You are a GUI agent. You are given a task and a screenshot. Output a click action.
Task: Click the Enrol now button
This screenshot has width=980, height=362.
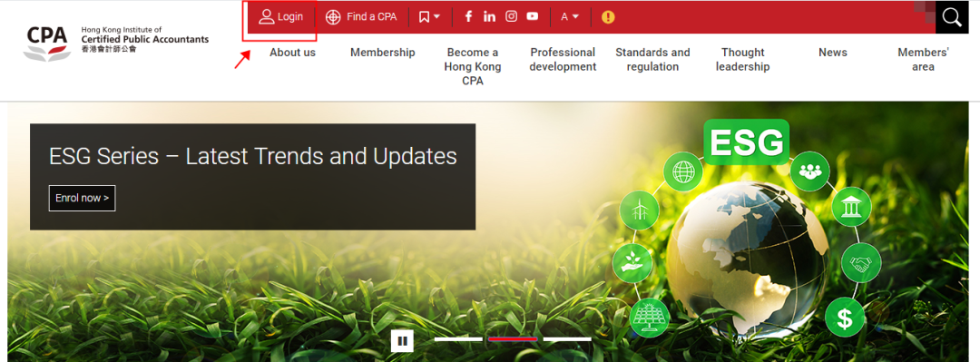pos(82,198)
